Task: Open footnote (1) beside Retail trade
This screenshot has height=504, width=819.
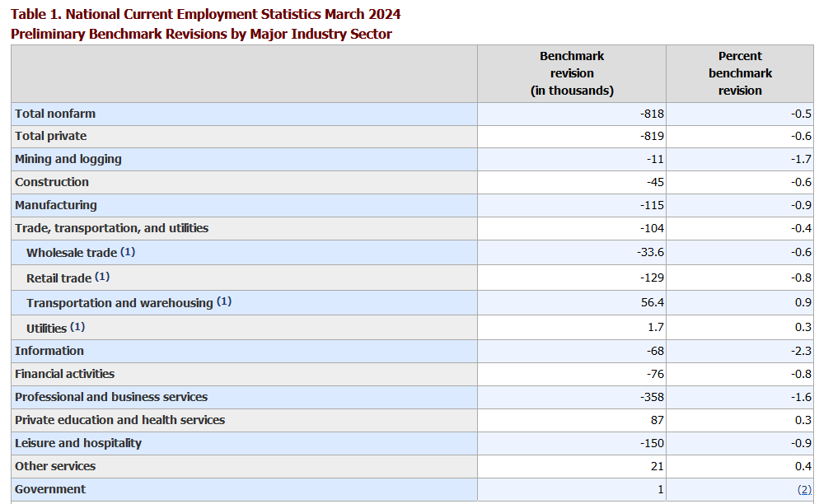Action: point(102,277)
